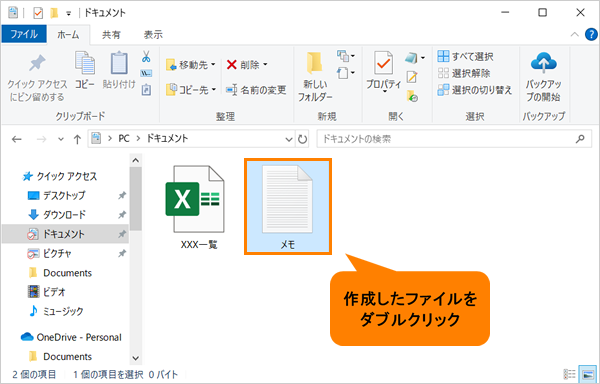Click the search magnifier icon

click(x=580, y=139)
